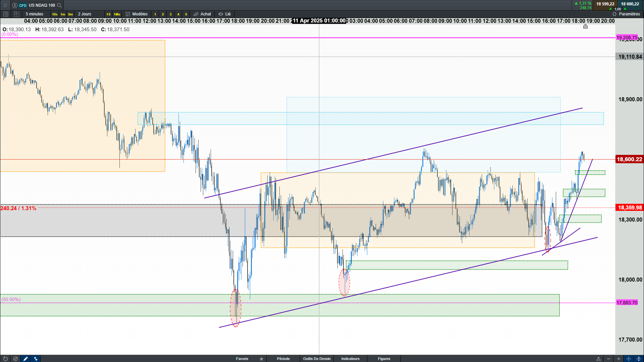The height and width of the screenshot is (362, 644).
Task: Toggle the Lié eye link button
Action: 224,14
